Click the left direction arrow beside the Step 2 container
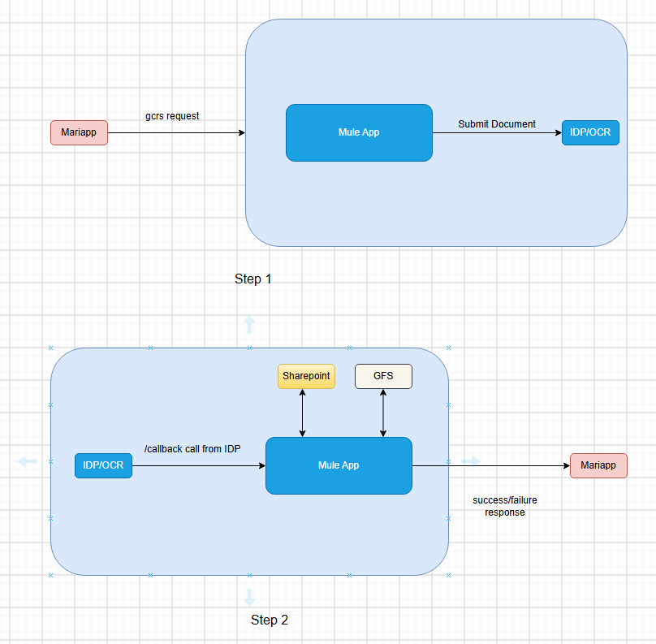This screenshot has width=656, height=644. click(28, 461)
